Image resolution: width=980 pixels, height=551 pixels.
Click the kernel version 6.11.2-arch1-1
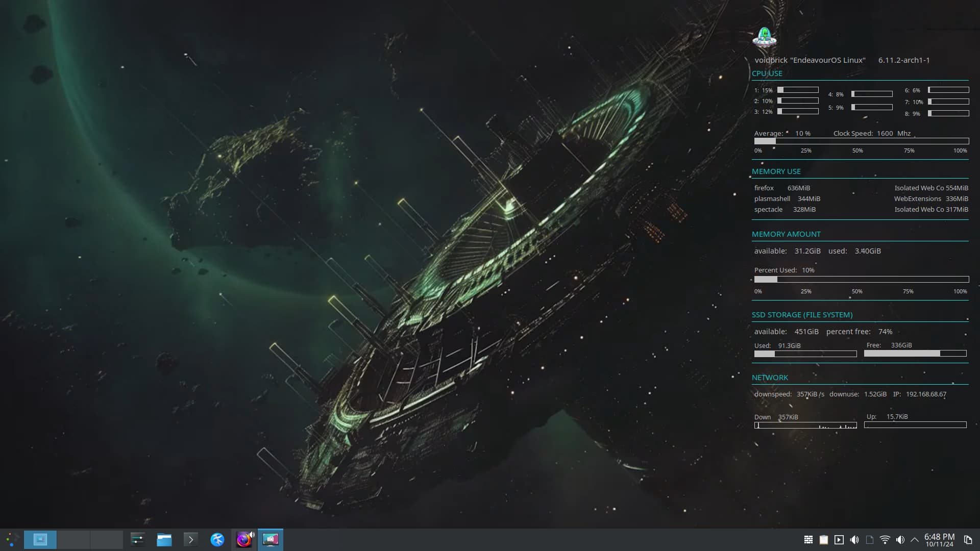tap(904, 60)
